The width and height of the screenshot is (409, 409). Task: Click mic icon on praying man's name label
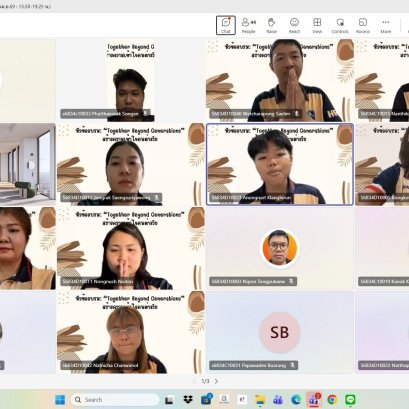296,114
